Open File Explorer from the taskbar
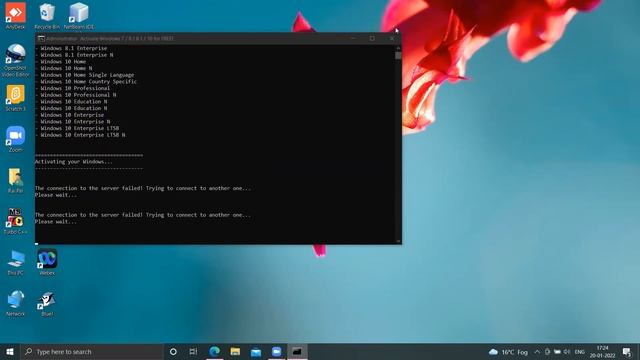 click(235, 351)
